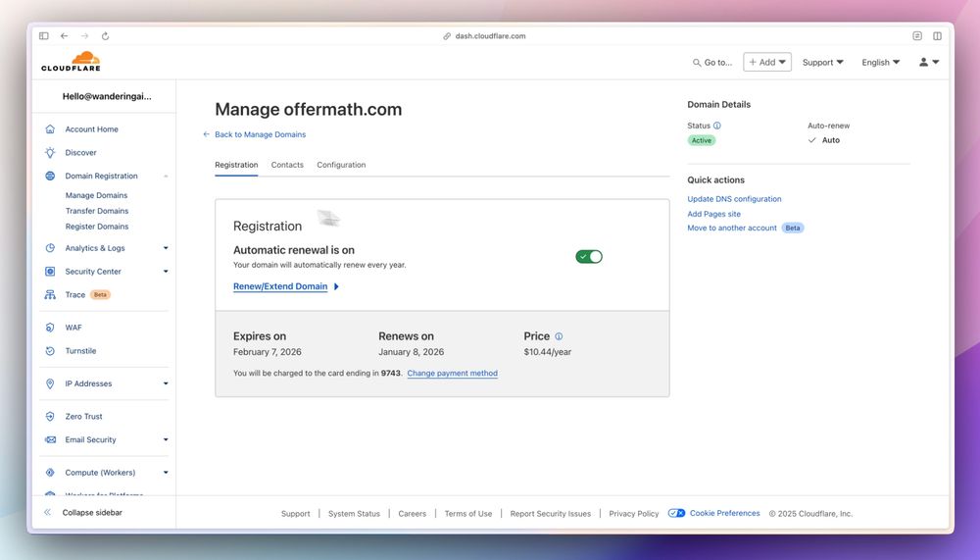The height and width of the screenshot is (560, 980).
Task: Open the English language dropdown
Action: [x=881, y=62]
